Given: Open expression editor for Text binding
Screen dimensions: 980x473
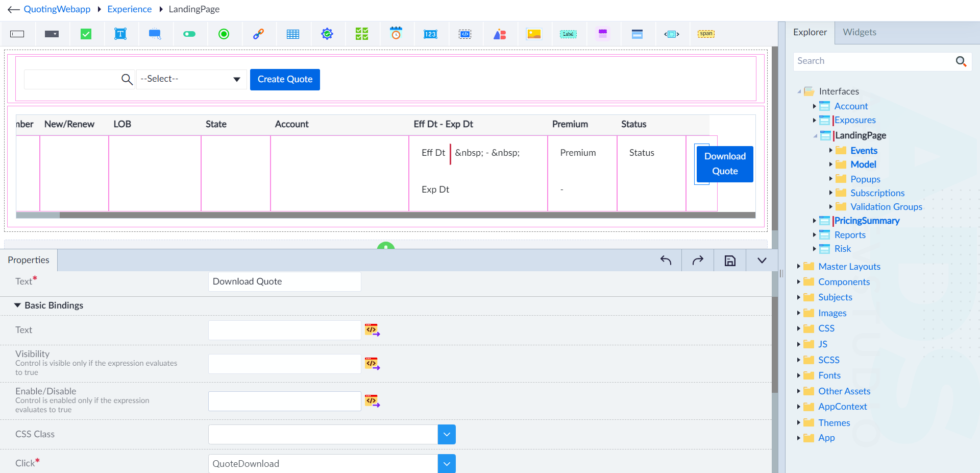Looking at the screenshot, I should (x=372, y=330).
